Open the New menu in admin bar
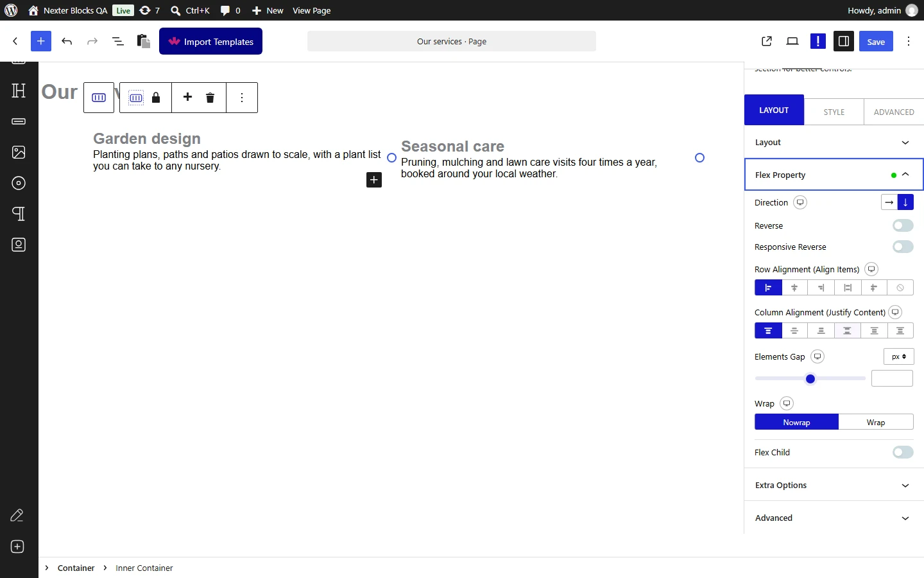Viewport: 924px width, 578px height. 268,10
